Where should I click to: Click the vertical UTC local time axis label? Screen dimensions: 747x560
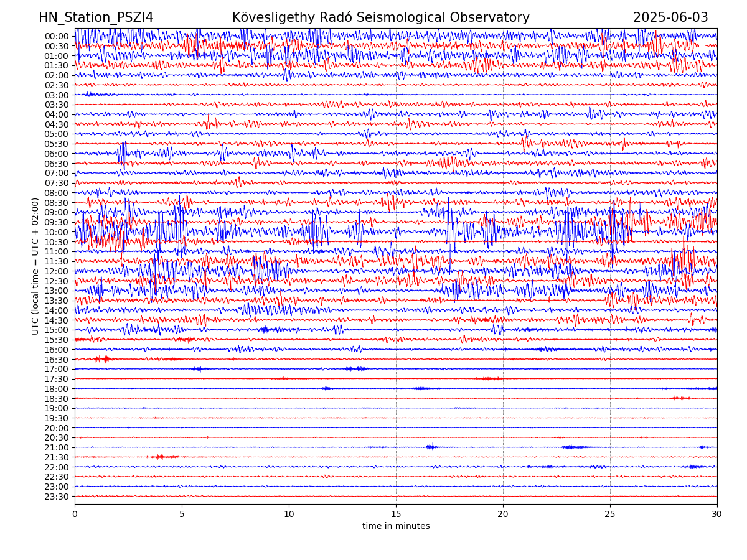[x=35, y=266]
